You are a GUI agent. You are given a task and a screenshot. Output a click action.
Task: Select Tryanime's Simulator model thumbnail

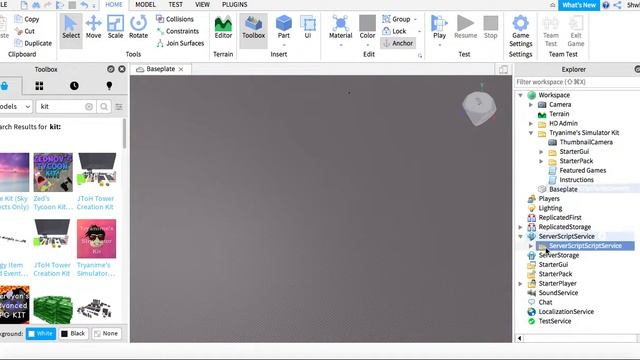(96, 239)
